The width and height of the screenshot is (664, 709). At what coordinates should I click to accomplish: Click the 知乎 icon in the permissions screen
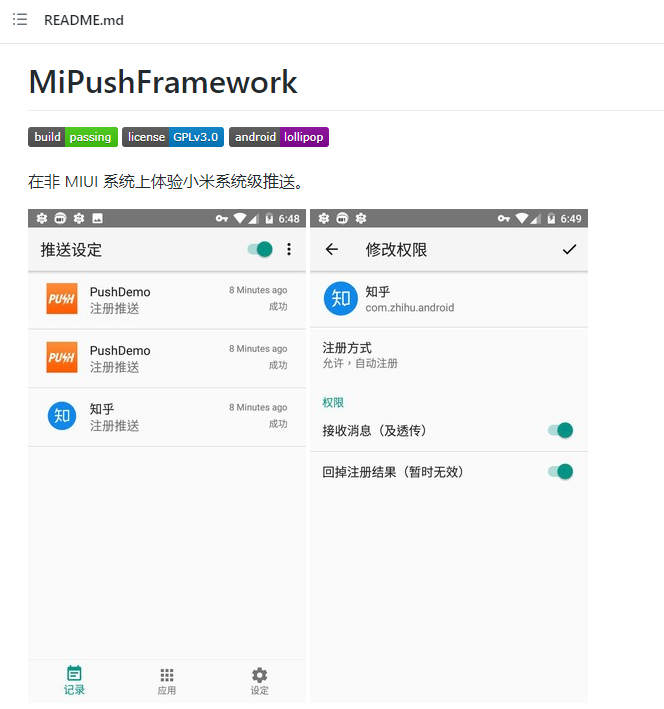(341, 298)
